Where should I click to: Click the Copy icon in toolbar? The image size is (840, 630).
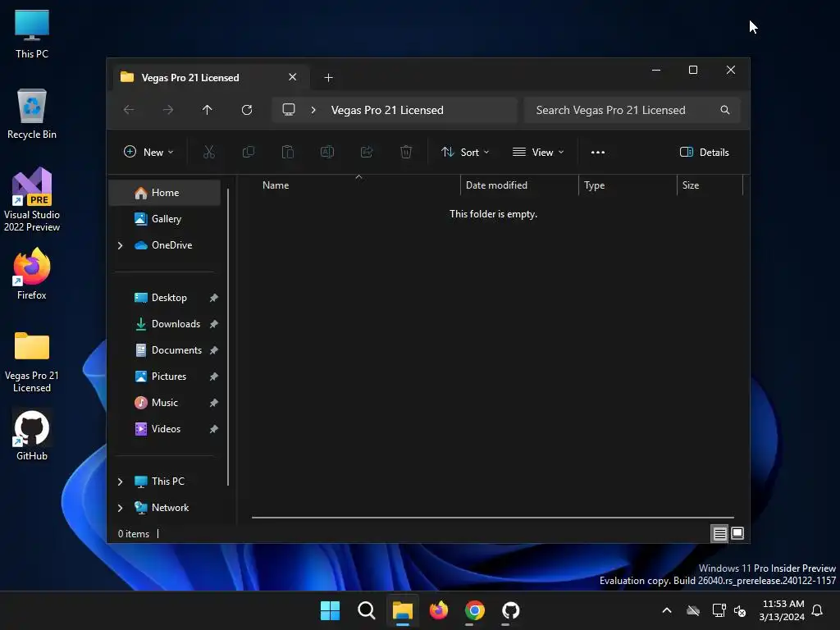(248, 153)
